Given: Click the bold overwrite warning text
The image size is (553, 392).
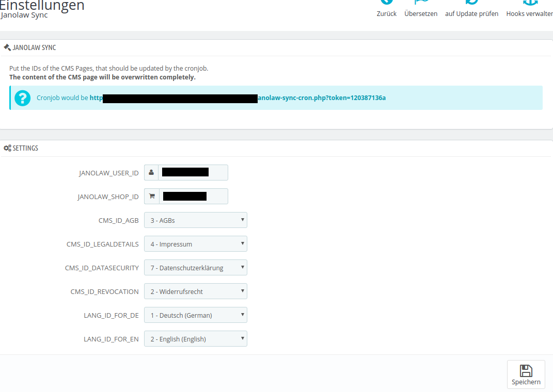Looking at the screenshot, I should pyautogui.click(x=102, y=77).
